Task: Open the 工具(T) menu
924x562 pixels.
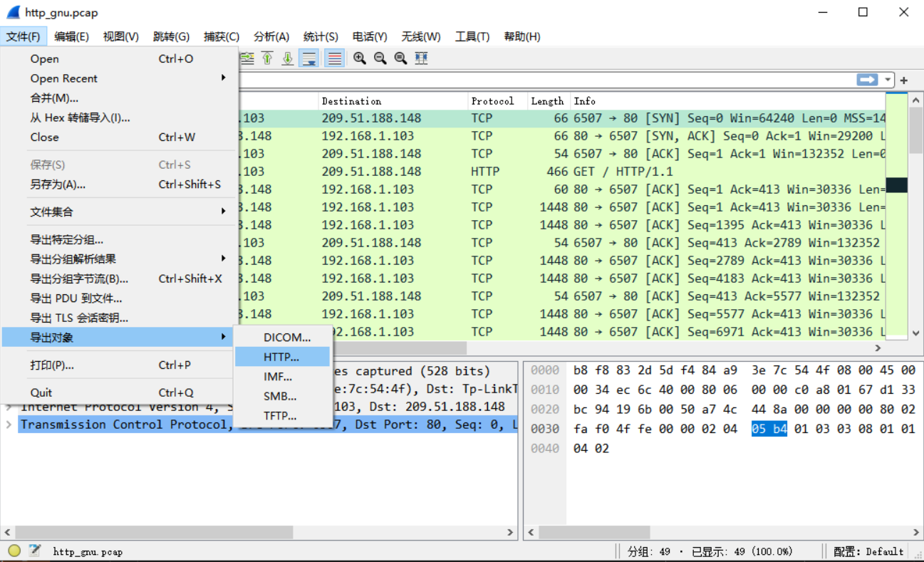Action: 472,36
